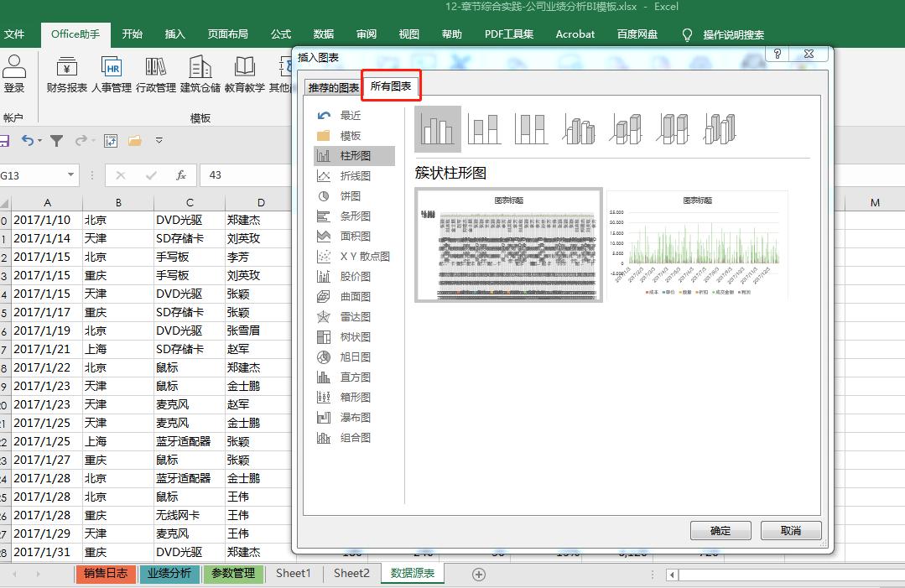905x588 pixels.
Task: Select the 柱形图 chart category
Action: point(359,155)
